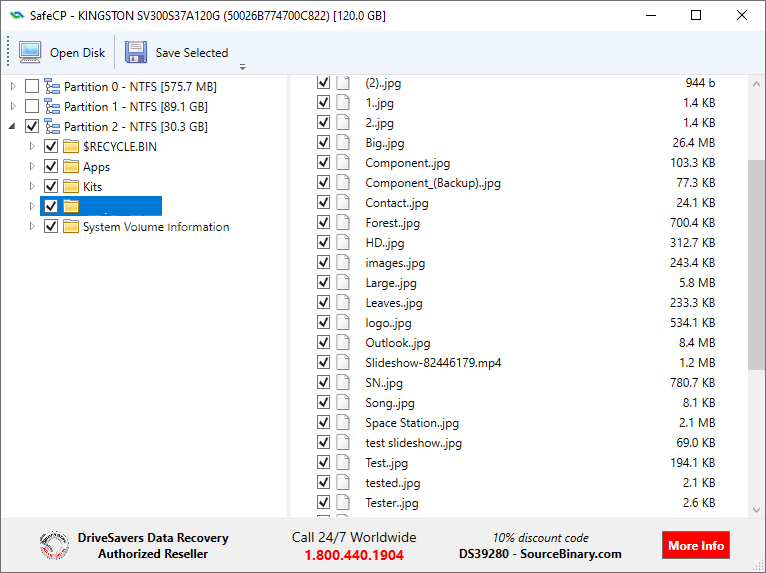Click the SafeCP app logo in title bar
This screenshot has height=573, width=766.
click(16, 16)
